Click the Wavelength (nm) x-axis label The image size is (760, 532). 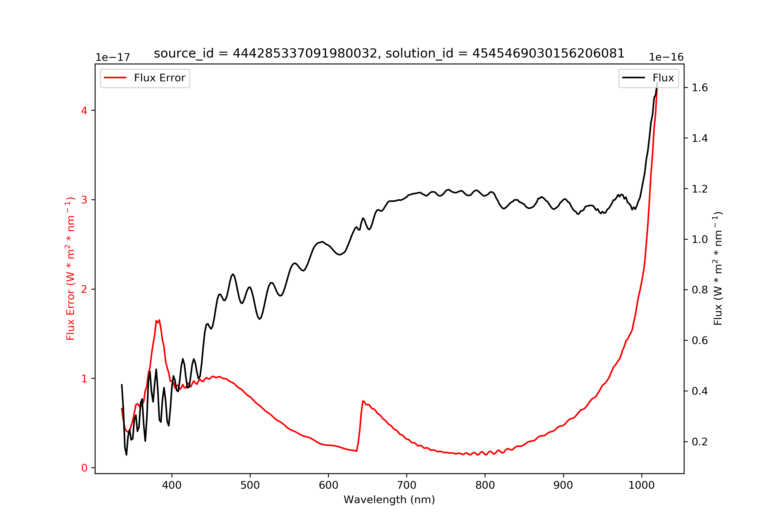pyautogui.click(x=389, y=500)
